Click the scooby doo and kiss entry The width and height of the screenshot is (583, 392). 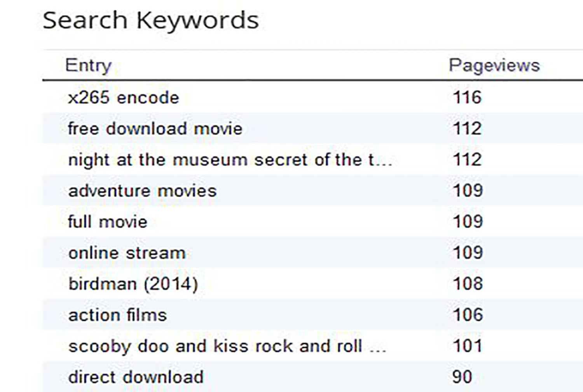(227, 346)
